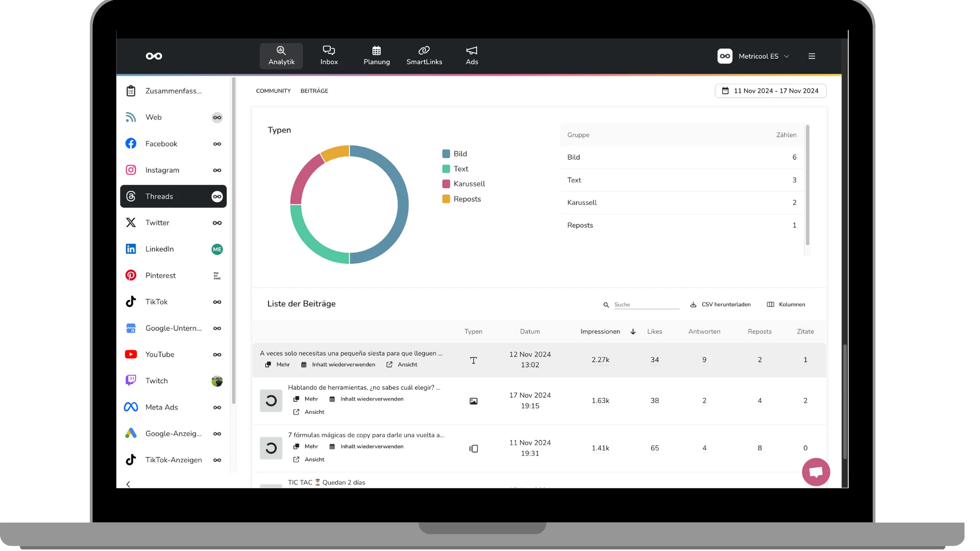The image size is (980, 551).
Task: Open the Inbox chat icon
Action: (329, 50)
